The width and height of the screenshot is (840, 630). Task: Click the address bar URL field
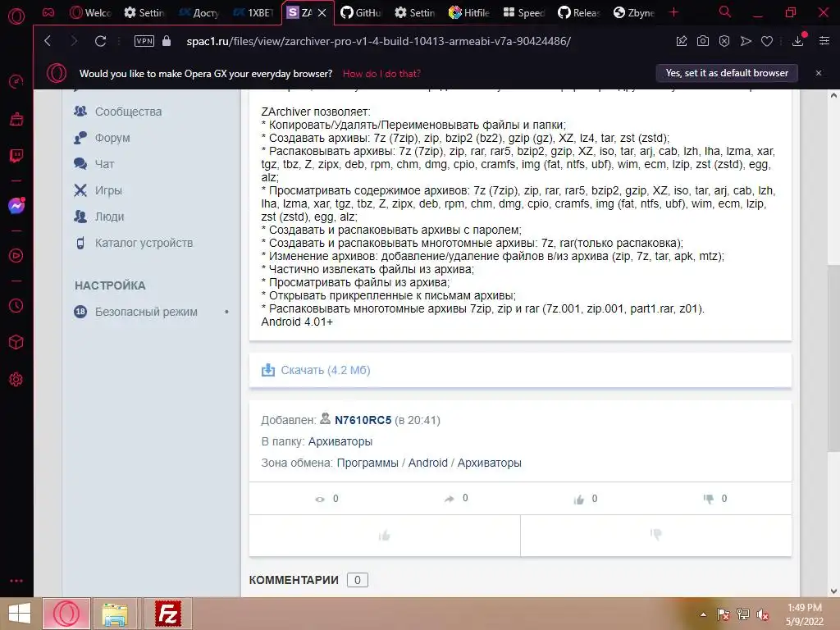378,41
